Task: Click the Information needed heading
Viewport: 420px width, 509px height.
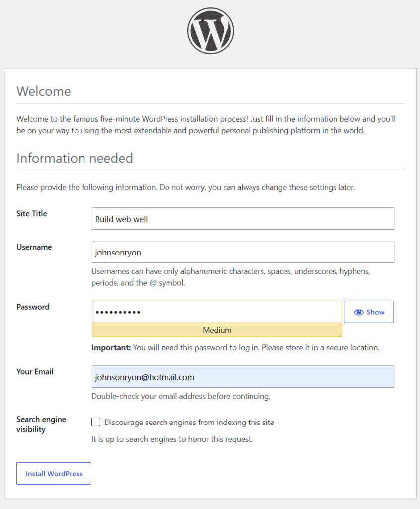Action: [x=75, y=158]
